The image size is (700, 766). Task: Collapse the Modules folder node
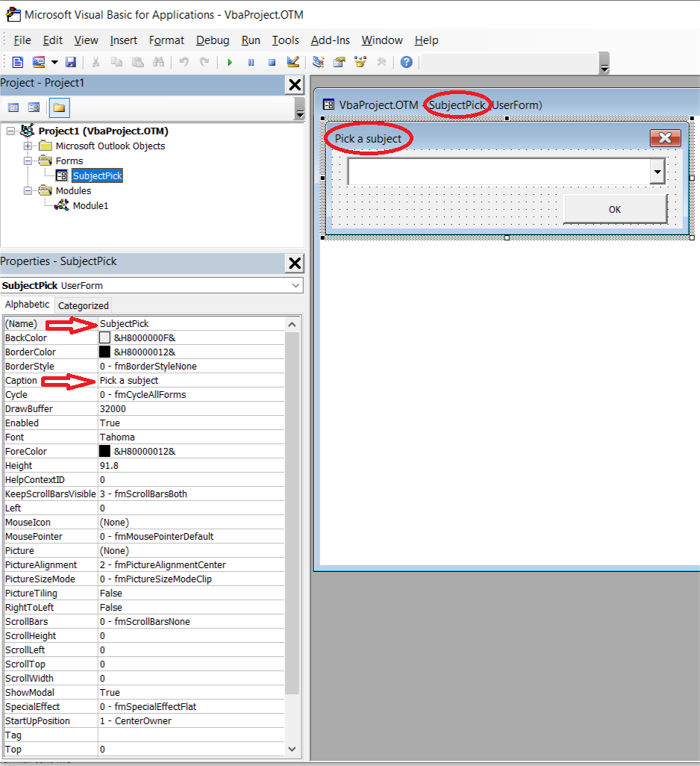pos(28,190)
